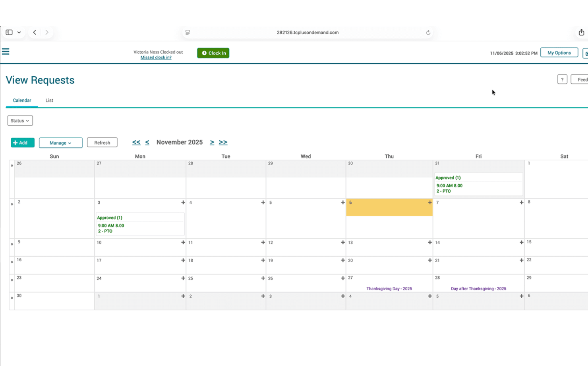This screenshot has width=588, height=392.
Task: Click the green Clock In button
Action: tap(213, 53)
